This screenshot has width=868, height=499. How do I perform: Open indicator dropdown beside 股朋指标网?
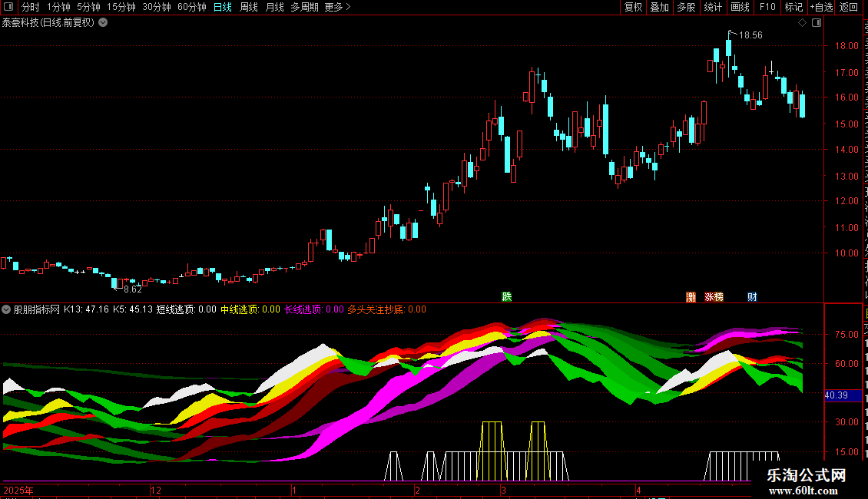(6, 309)
